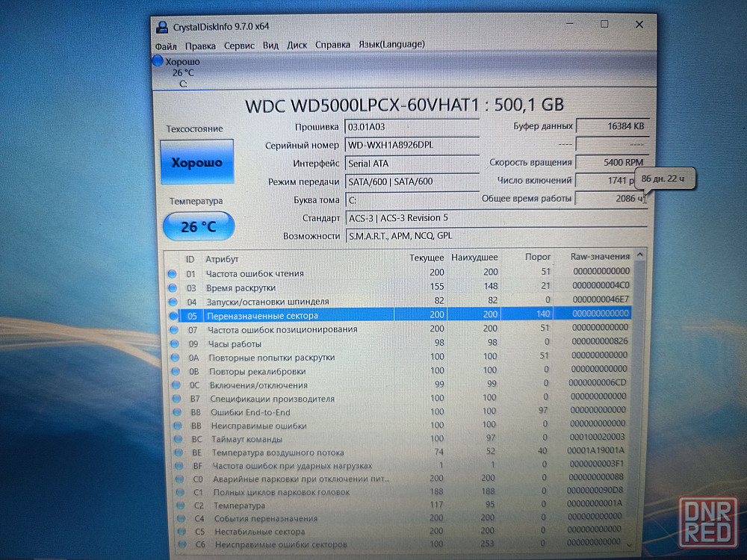This screenshot has width=747, height=560.
Task: Click the status dot next to Часы работы
Action: click(173, 343)
